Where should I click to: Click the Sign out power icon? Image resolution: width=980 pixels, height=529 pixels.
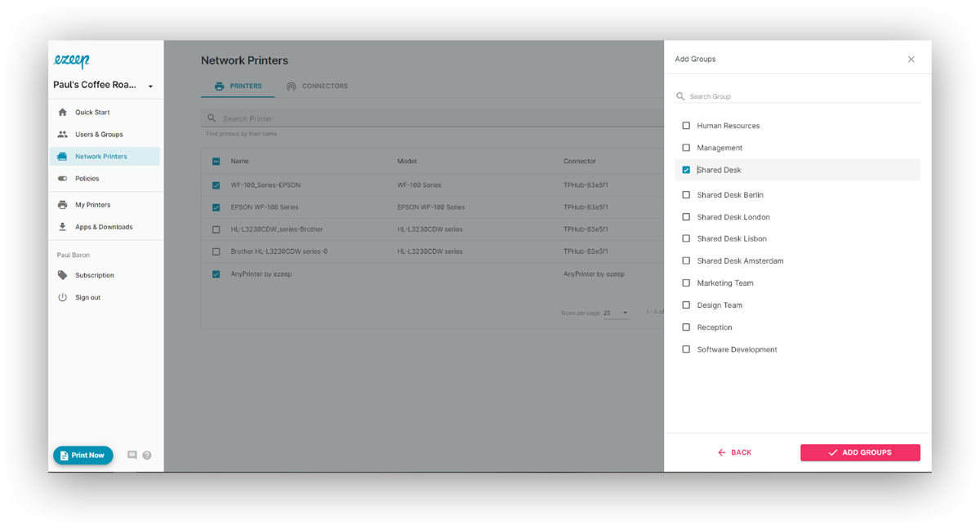point(63,297)
